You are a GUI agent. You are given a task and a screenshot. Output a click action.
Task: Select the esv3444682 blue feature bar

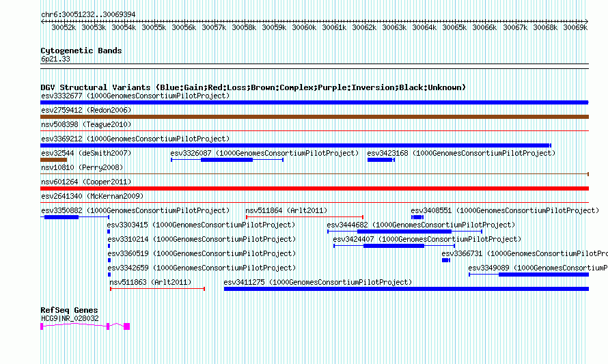point(405,232)
